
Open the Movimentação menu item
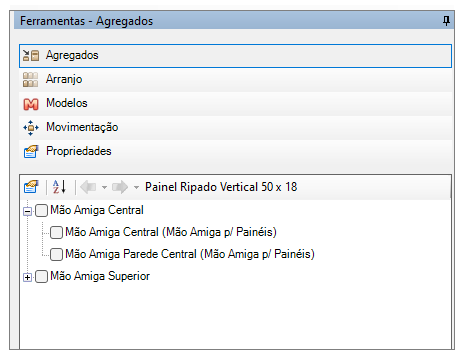(235, 128)
